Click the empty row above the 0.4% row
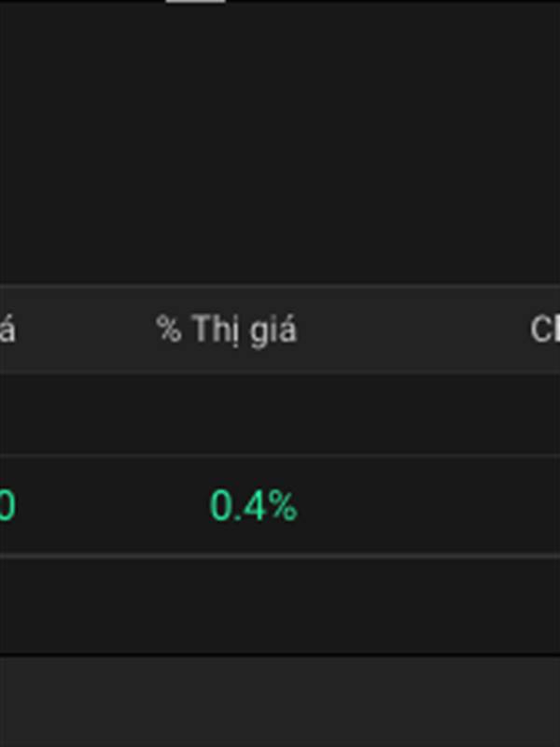560x747 pixels. [x=280, y=415]
